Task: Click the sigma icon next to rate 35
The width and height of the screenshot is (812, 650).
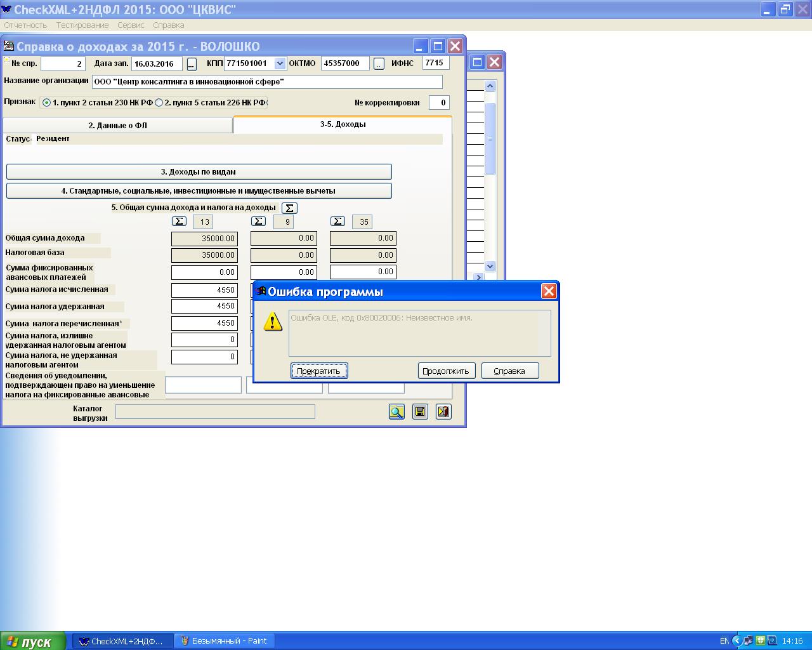Action: coord(337,222)
